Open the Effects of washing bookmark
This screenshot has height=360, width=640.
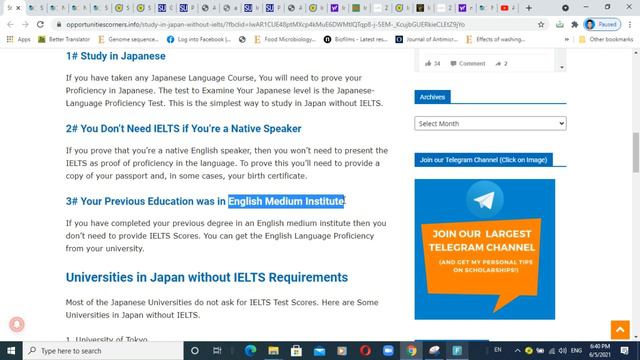coord(496,39)
